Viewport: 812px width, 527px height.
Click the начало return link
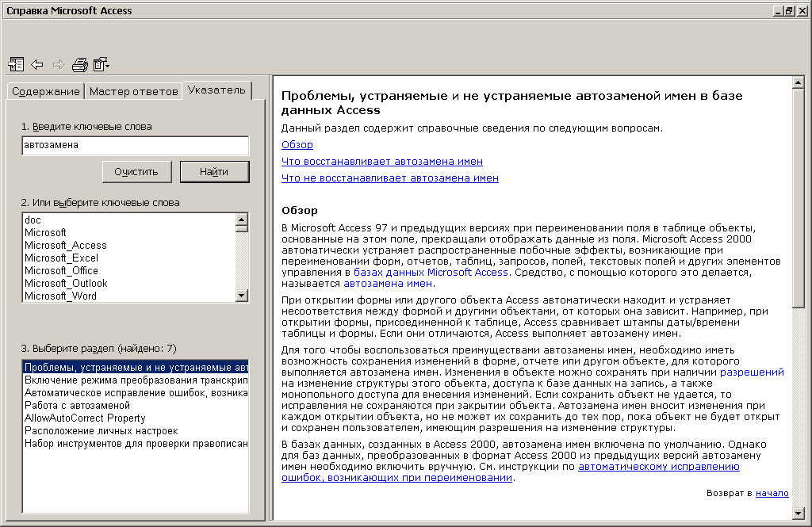point(772,494)
